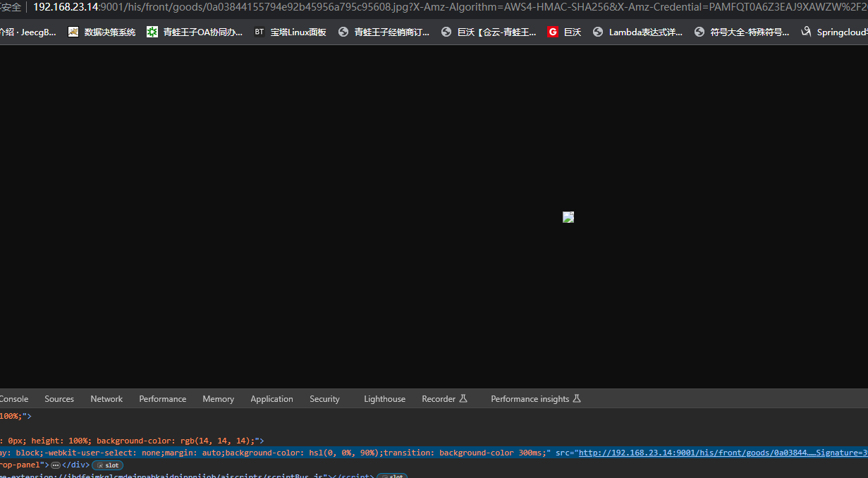Select the Application tab
The width and height of the screenshot is (868, 478).
point(271,399)
